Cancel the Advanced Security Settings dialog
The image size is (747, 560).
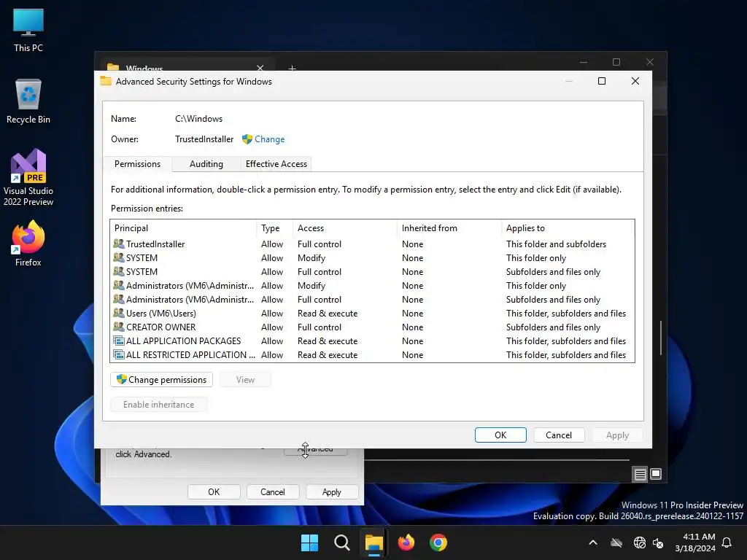(559, 435)
